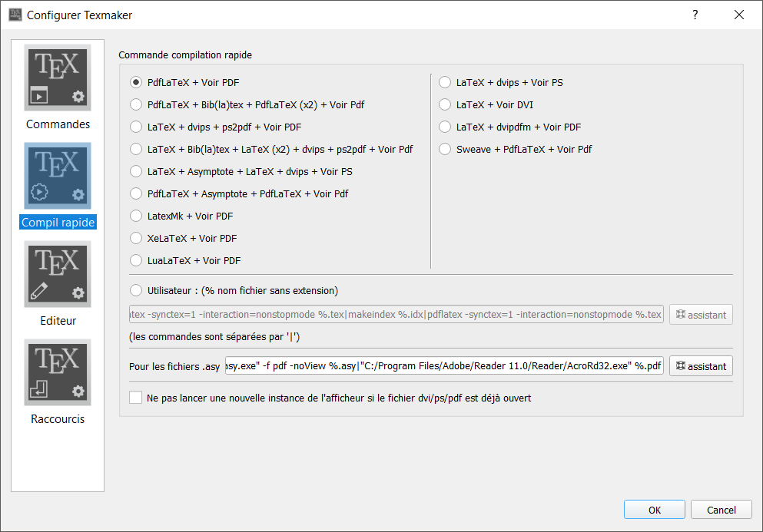The height and width of the screenshot is (532, 763).
Task: Choose LaTeX + Voir DVI option
Action: click(445, 104)
